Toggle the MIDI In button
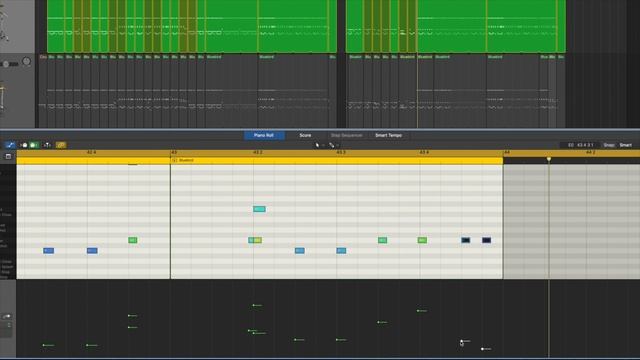Image resolution: width=640 pixels, height=360 pixels. pyautogui.click(x=24, y=145)
